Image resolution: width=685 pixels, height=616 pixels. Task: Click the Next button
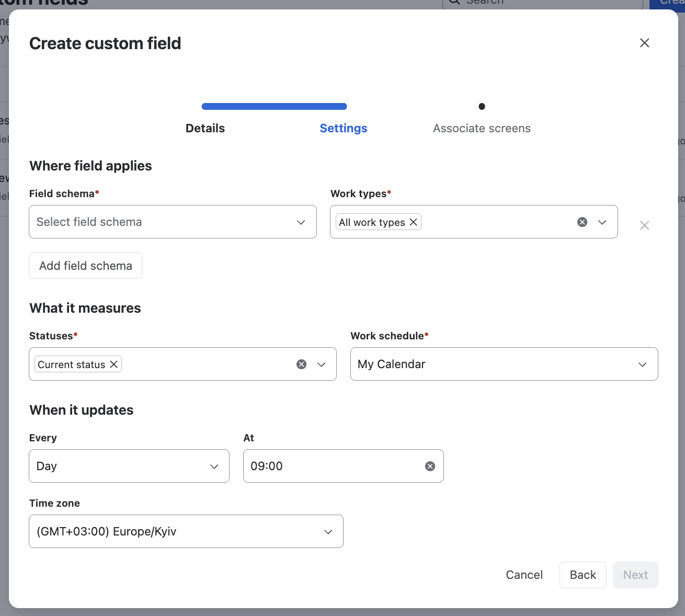tap(635, 575)
